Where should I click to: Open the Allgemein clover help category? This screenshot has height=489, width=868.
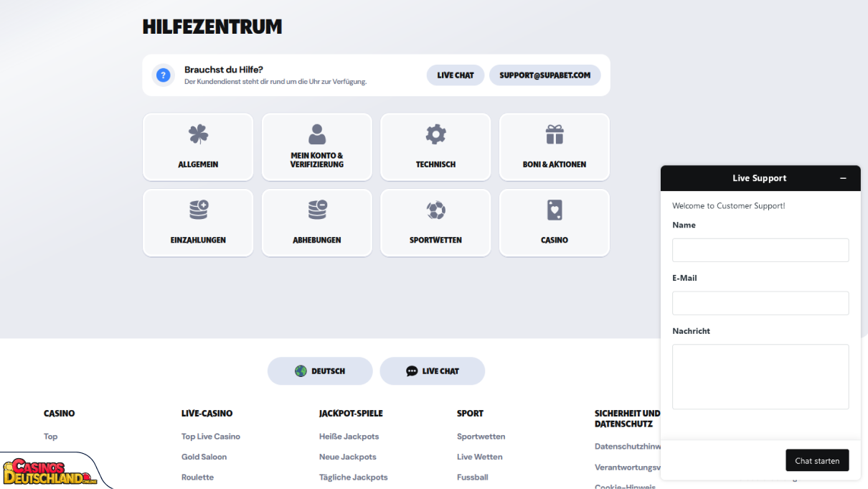(198, 146)
